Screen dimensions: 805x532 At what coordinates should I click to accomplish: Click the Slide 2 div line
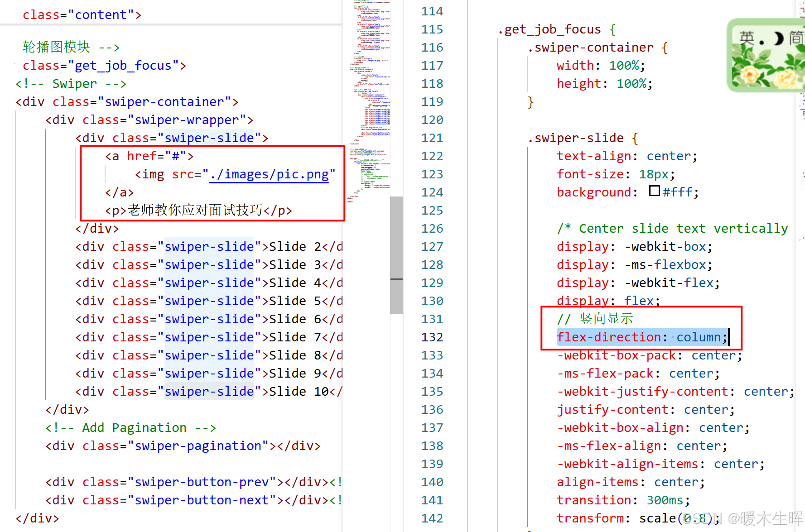point(209,247)
